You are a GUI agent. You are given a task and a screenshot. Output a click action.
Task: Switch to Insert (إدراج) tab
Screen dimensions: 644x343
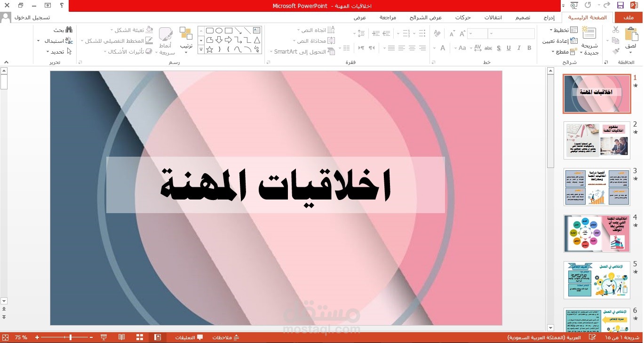[548, 17]
